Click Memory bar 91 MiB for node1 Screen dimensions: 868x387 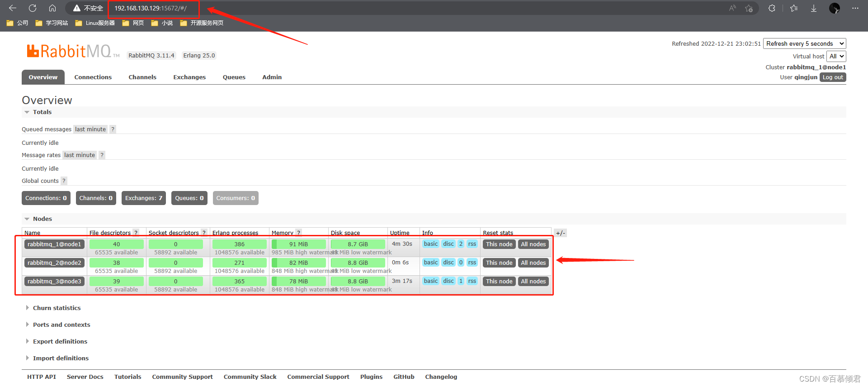pos(299,244)
